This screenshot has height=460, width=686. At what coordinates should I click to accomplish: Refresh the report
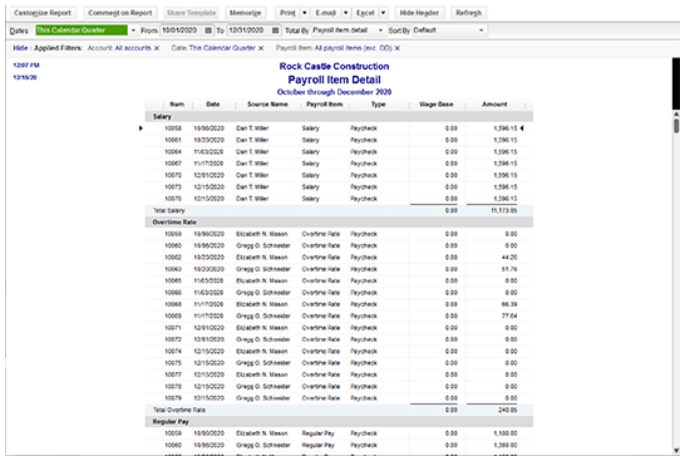(x=469, y=13)
